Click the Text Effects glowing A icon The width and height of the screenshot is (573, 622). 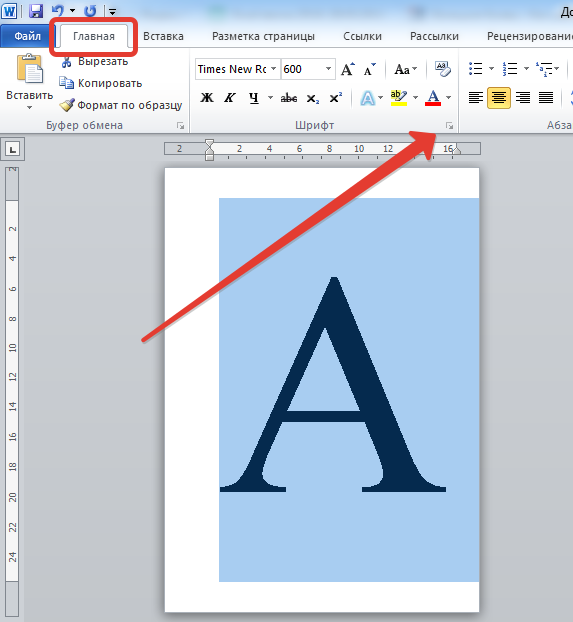367,98
